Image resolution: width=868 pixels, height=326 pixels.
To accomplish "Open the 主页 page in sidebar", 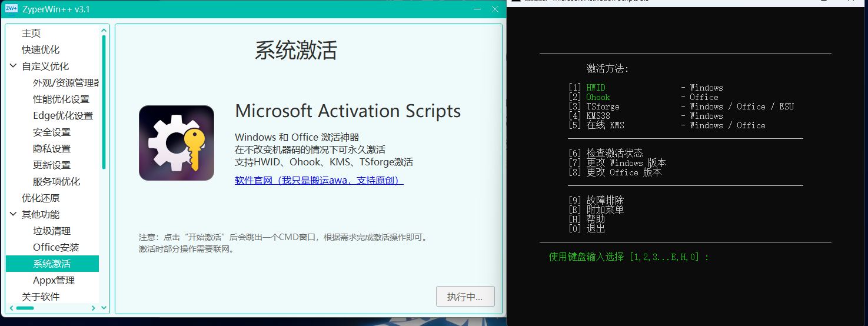I will 31,34.
